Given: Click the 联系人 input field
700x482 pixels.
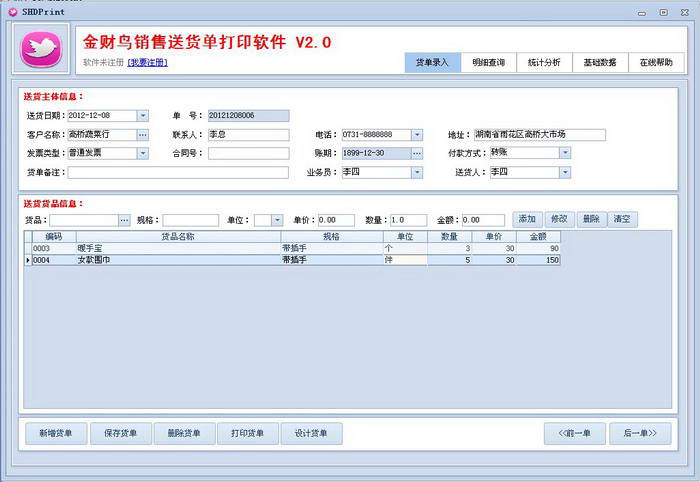Looking at the screenshot, I should 249,135.
